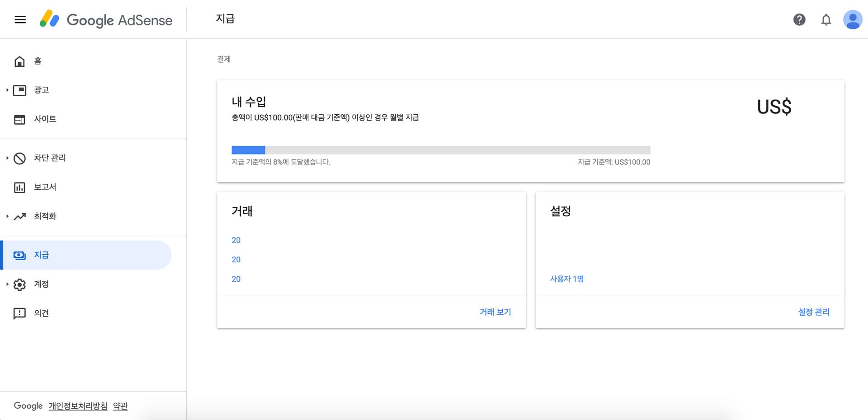This screenshot has height=420, width=868.
Task: Open the hamburger main menu
Action: pos(20,19)
